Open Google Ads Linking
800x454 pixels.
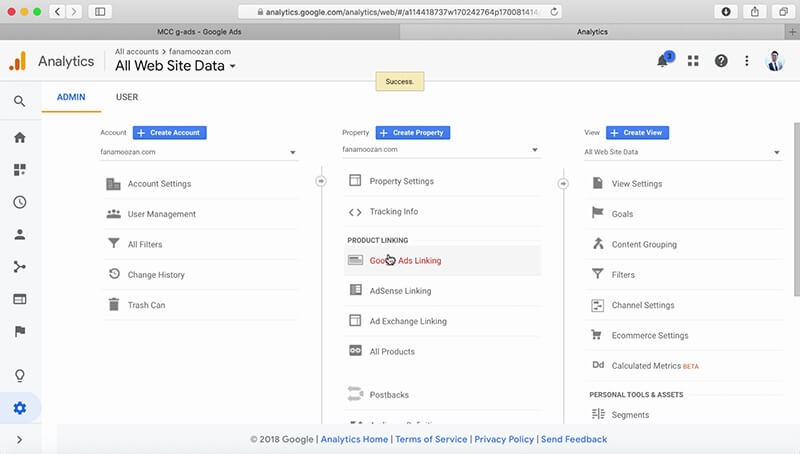(442, 261)
